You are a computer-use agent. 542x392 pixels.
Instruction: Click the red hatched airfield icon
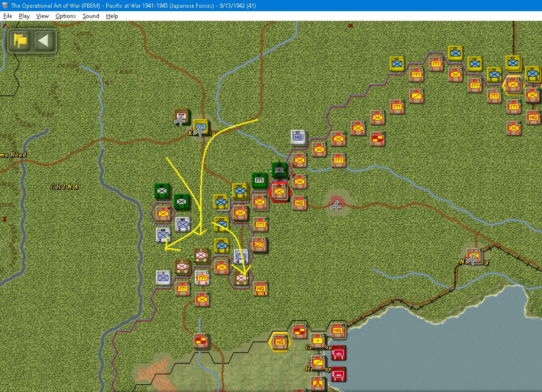coord(336,204)
